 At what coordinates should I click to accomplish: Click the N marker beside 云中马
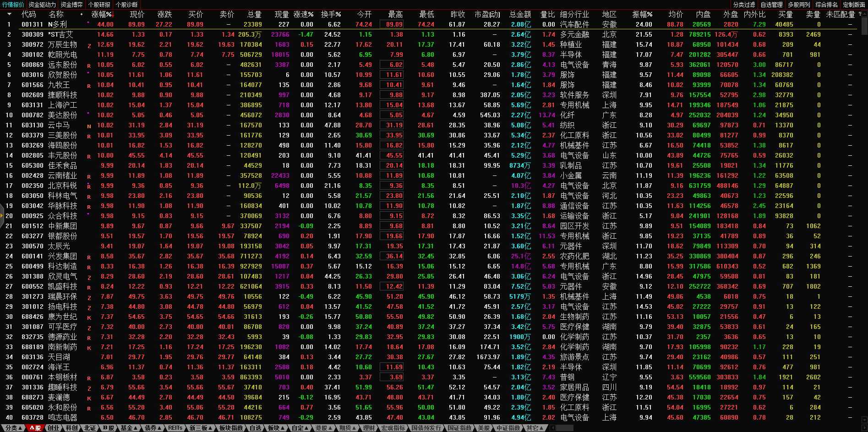[89, 126]
